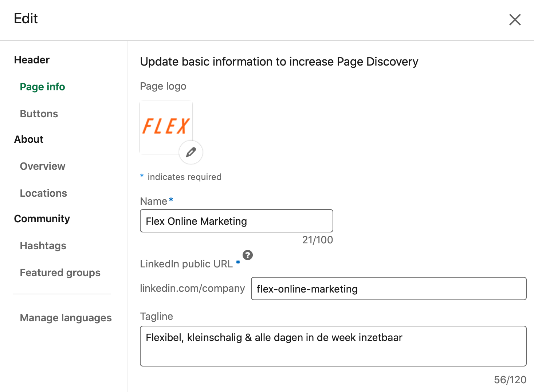The width and height of the screenshot is (534, 392).
Task: Click the help question mark icon
Action: (x=248, y=255)
